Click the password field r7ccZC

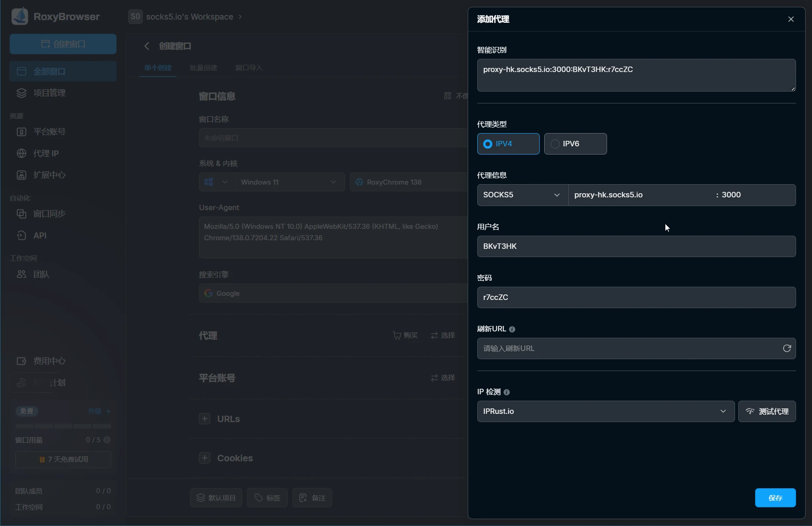(636, 297)
